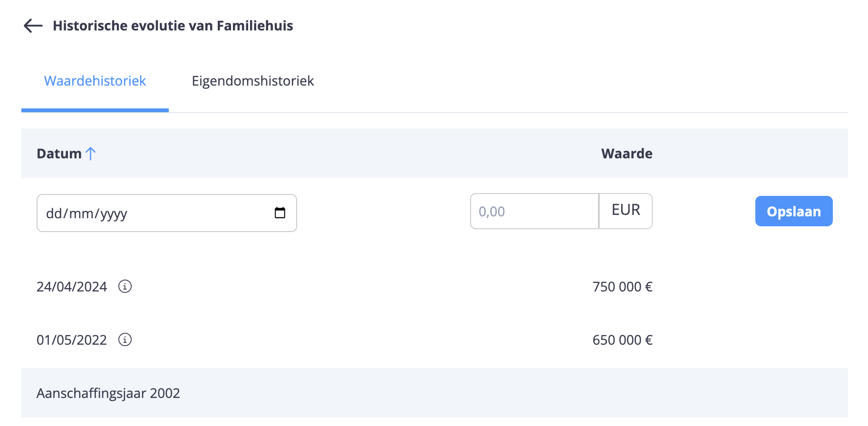Viewport: 868px width, 426px height.
Task: Save the new value with Opslaan
Action: pyautogui.click(x=794, y=211)
